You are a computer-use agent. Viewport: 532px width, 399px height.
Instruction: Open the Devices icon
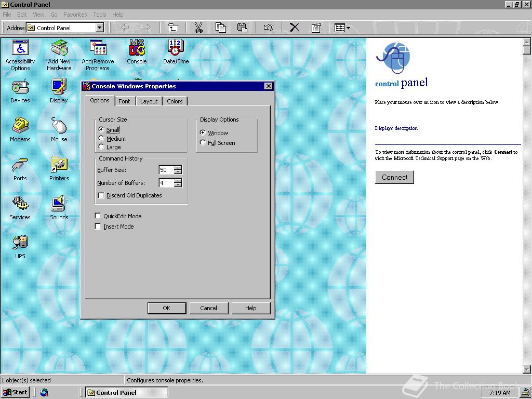pos(20,90)
